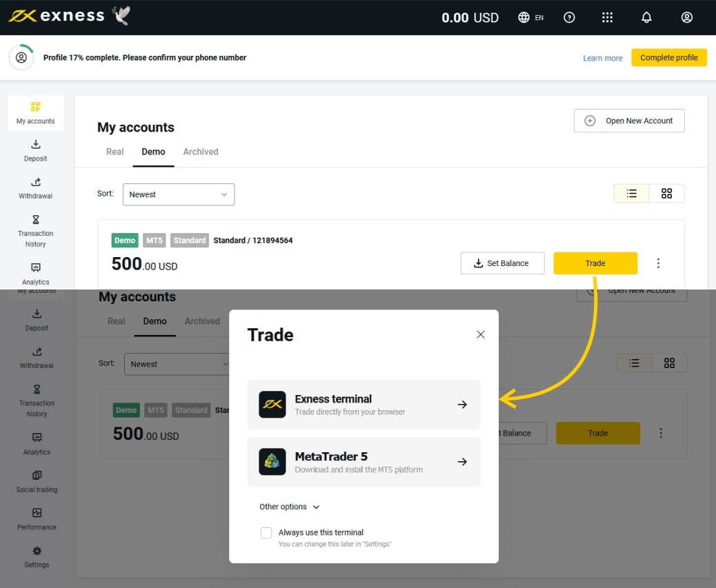This screenshot has height=588, width=716.
Task: Open Analytics in the undimmed sidebar
Action: (x=36, y=274)
